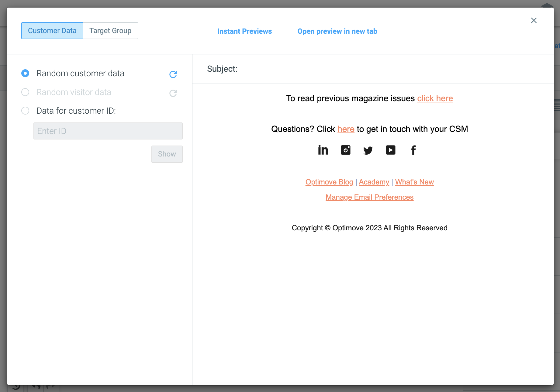
Task: Open the Academy link
Action: [374, 182]
